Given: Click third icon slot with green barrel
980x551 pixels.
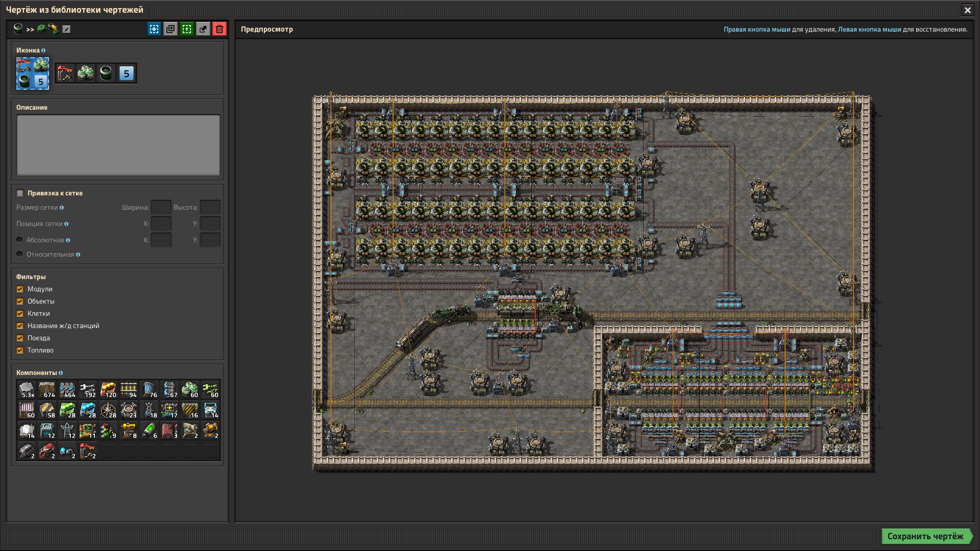Looking at the screenshot, I should 106,73.
